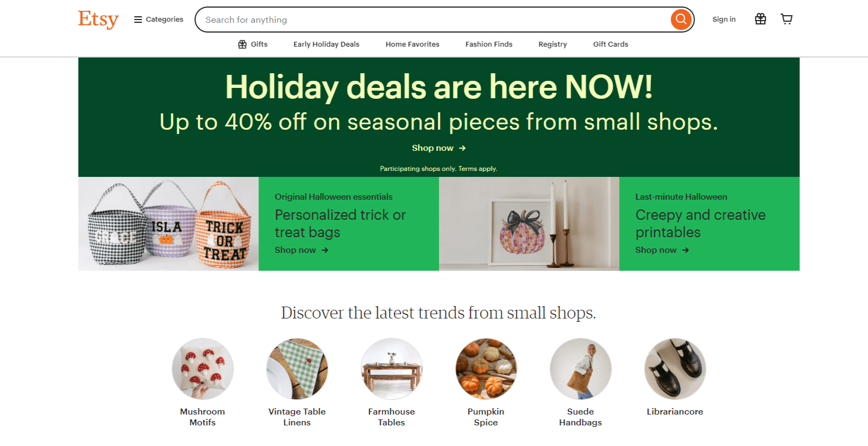This screenshot has width=868, height=446.
Task: Open the Pumpkin Spice trend thumbnail
Action: [x=486, y=368]
